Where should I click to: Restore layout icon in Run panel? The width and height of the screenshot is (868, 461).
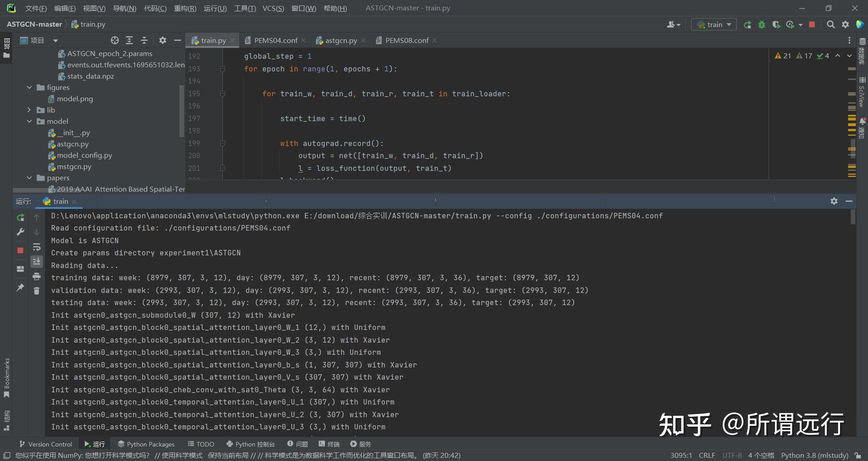[x=20, y=268]
